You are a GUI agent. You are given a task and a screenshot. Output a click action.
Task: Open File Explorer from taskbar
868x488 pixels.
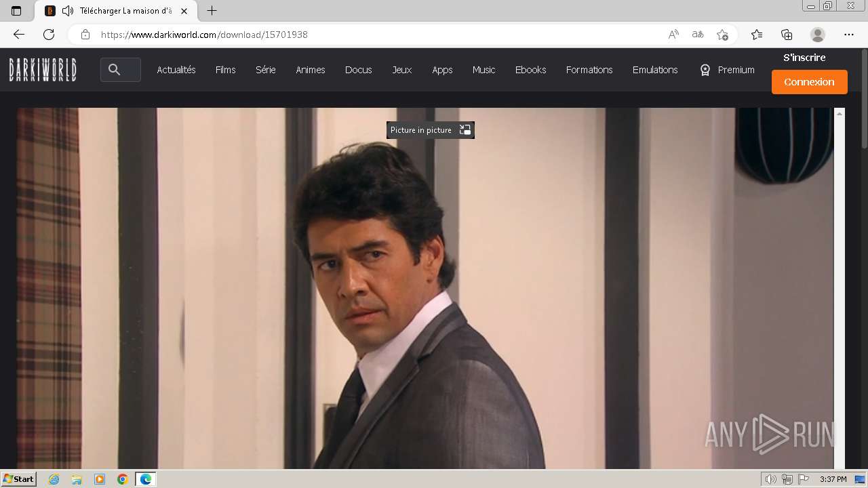(x=77, y=479)
